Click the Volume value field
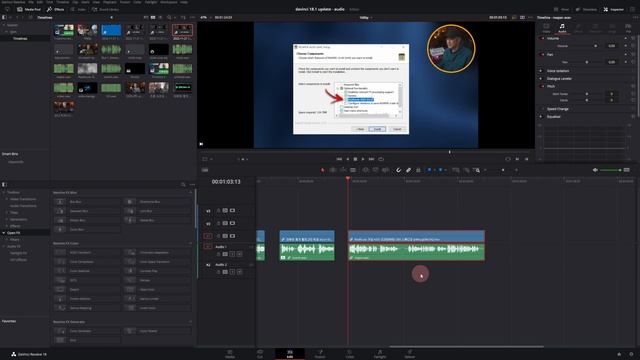Image resolution: width=640 pixels, height=360 pixels. click(611, 46)
